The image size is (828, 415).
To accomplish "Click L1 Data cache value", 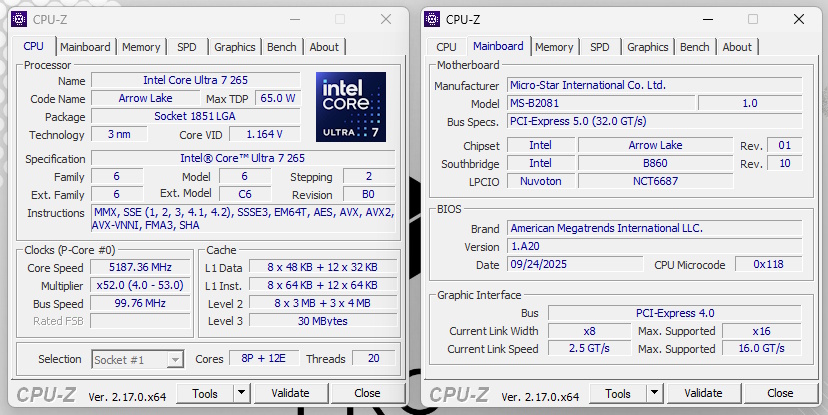I will tap(323, 267).
